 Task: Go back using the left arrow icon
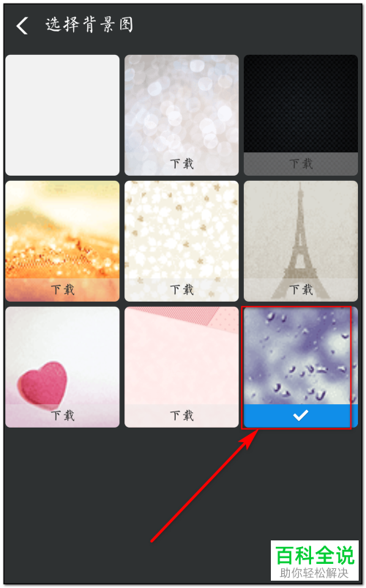[22, 26]
